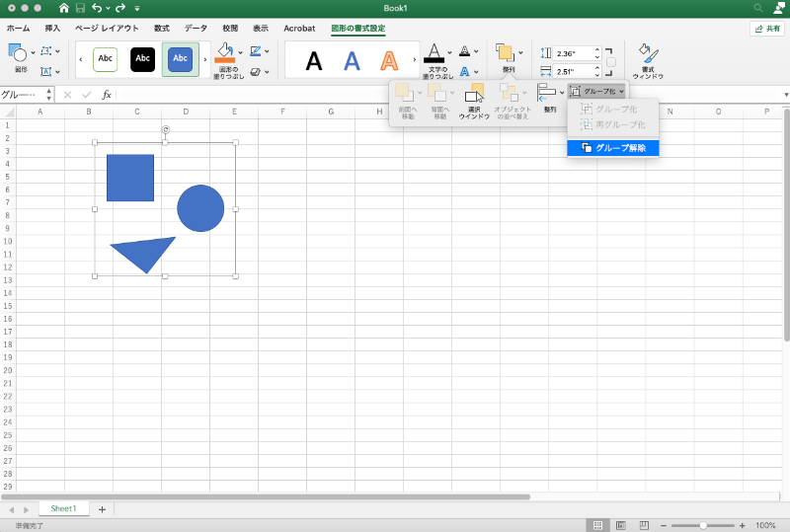Select the black A WordArt style
The height and width of the screenshot is (532, 790).
click(314, 61)
